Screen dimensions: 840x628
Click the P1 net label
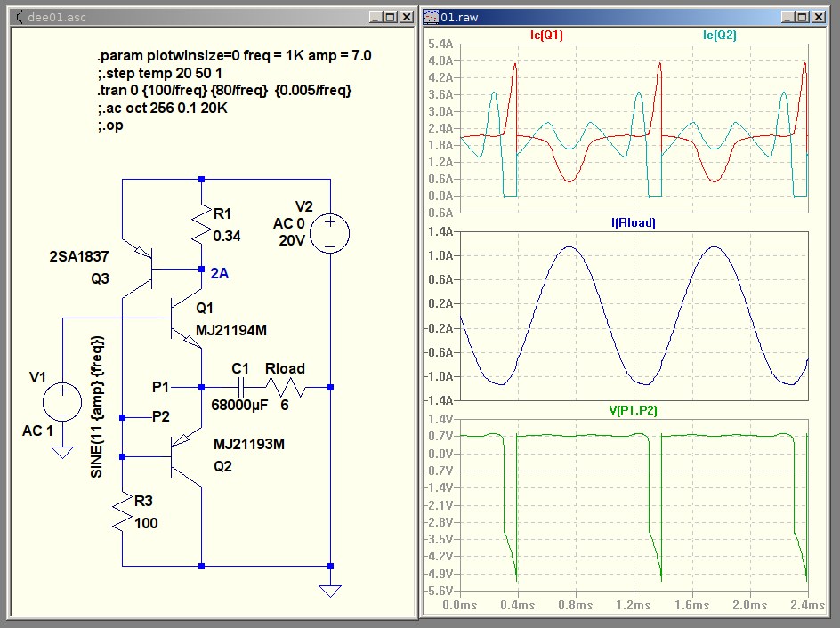click(x=160, y=387)
